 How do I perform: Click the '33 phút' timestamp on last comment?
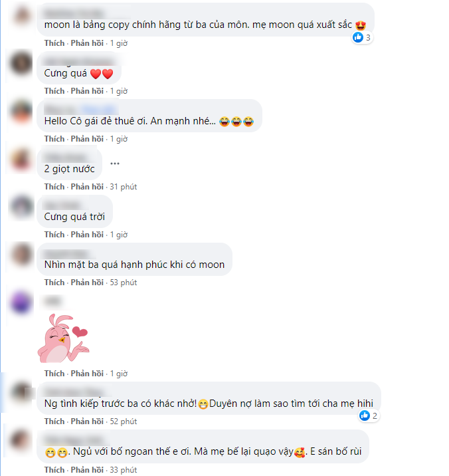123,470
